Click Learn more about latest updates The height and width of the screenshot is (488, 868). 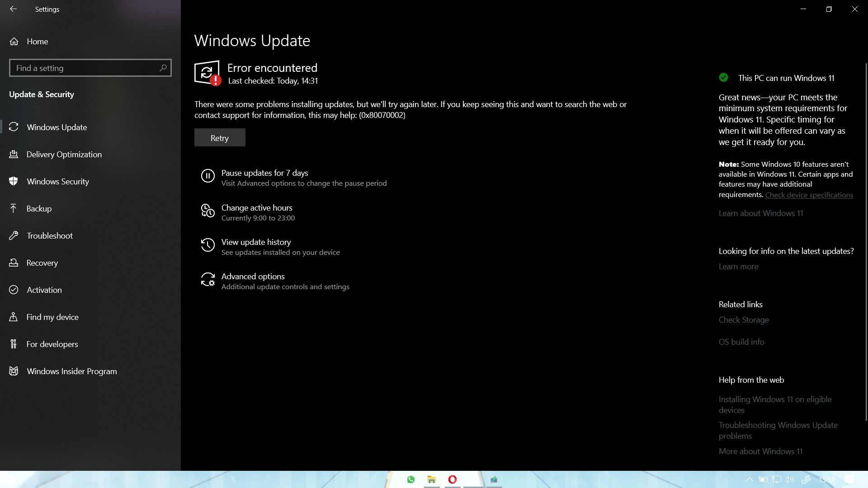click(x=739, y=267)
